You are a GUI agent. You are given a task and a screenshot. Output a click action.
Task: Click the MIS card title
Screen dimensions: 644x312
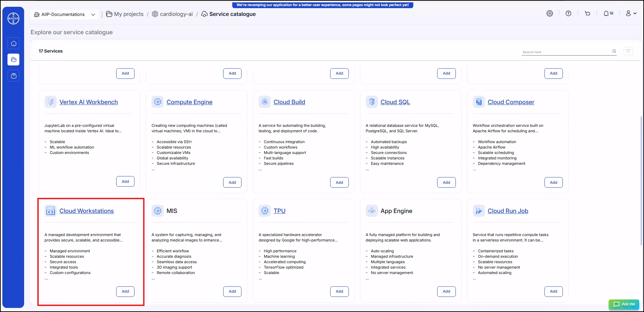pos(172,211)
